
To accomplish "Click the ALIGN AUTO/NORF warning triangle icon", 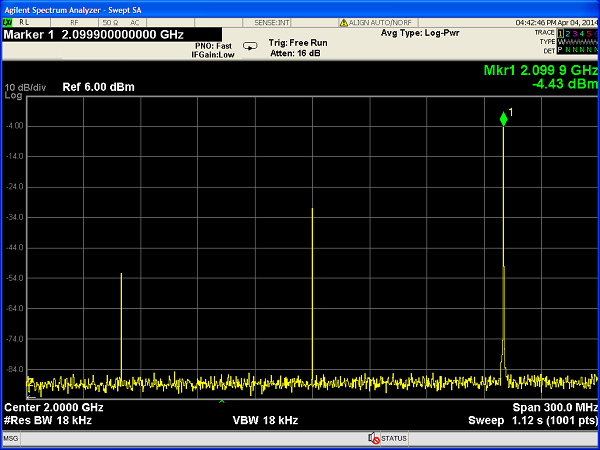I will coord(343,22).
